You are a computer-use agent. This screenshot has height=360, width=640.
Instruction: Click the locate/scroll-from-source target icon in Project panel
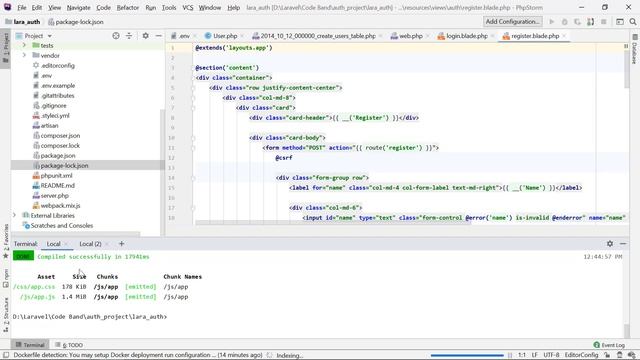pos(116,36)
